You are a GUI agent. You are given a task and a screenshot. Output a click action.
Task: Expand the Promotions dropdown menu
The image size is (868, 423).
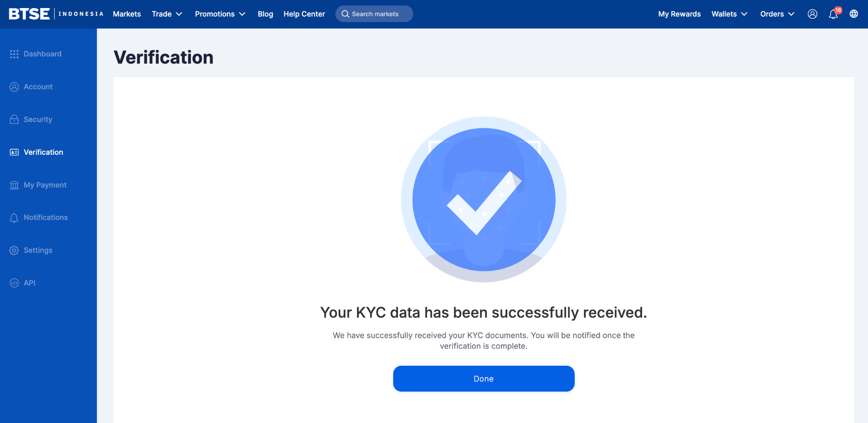tap(220, 14)
